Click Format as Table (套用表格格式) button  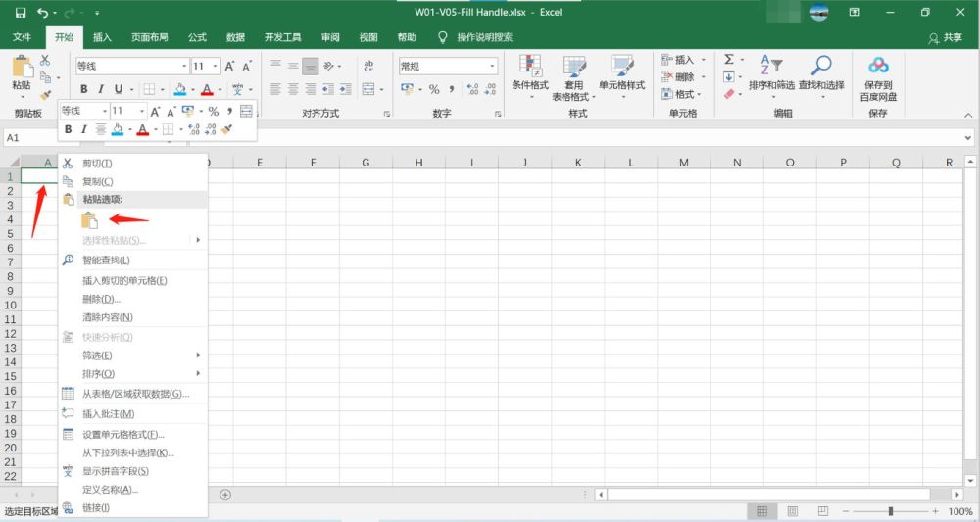573,76
